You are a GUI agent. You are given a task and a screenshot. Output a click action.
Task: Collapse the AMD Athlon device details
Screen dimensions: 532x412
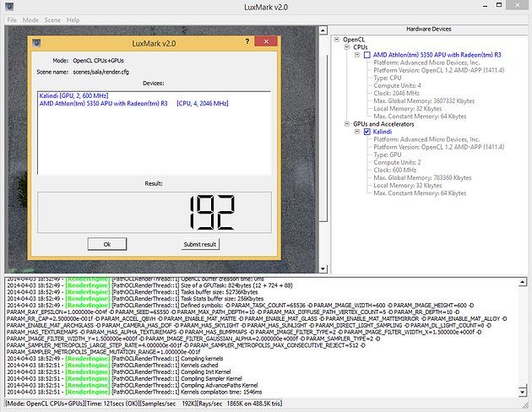point(357,55)
